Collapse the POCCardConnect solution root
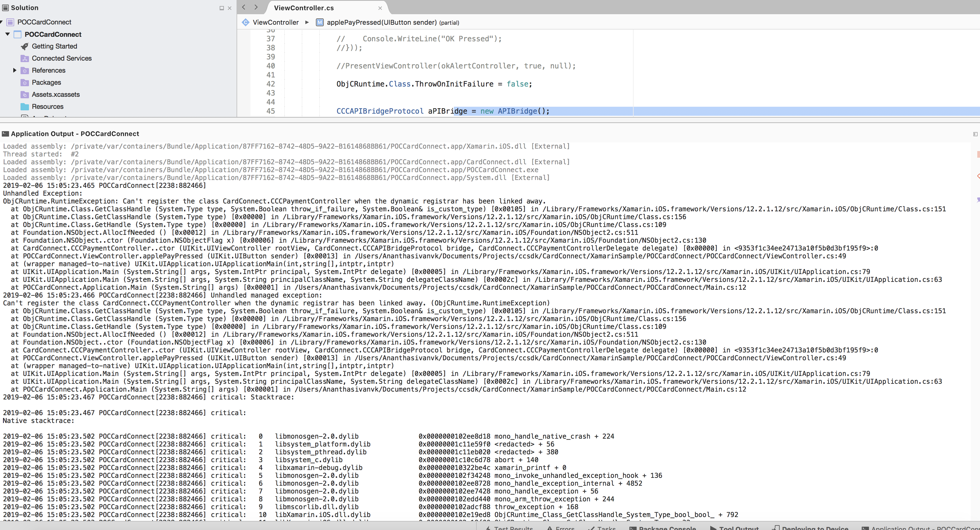 coord(1,22)
